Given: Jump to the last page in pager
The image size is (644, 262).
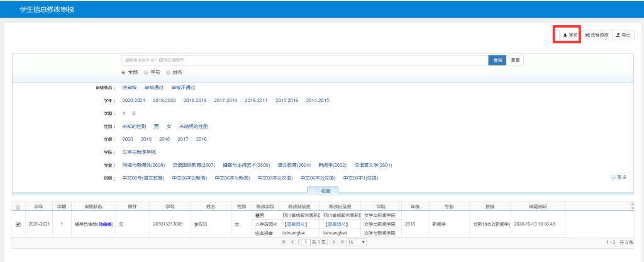Looking at the screenshot, I should click(x=342, y=242).
